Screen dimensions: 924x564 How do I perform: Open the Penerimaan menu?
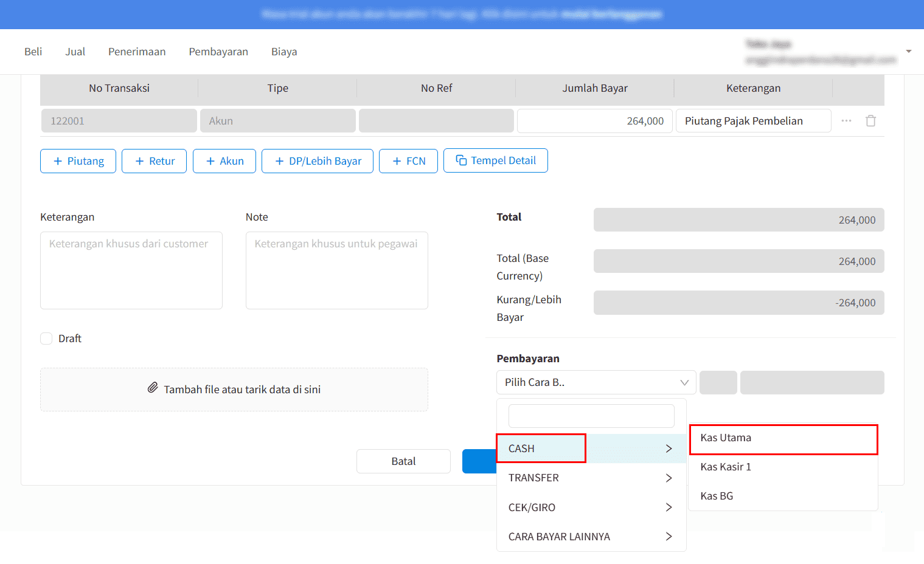pyautogui.click(x=137, y=52)
